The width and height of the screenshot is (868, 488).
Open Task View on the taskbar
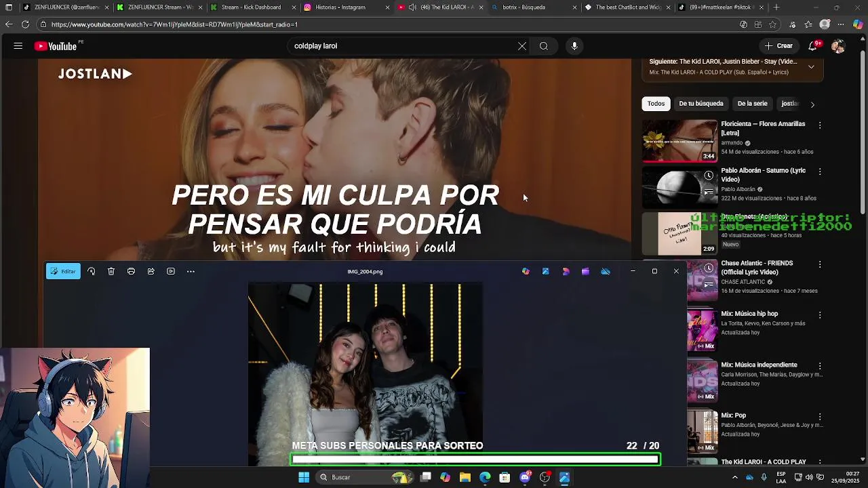click(x=425, y=477)
